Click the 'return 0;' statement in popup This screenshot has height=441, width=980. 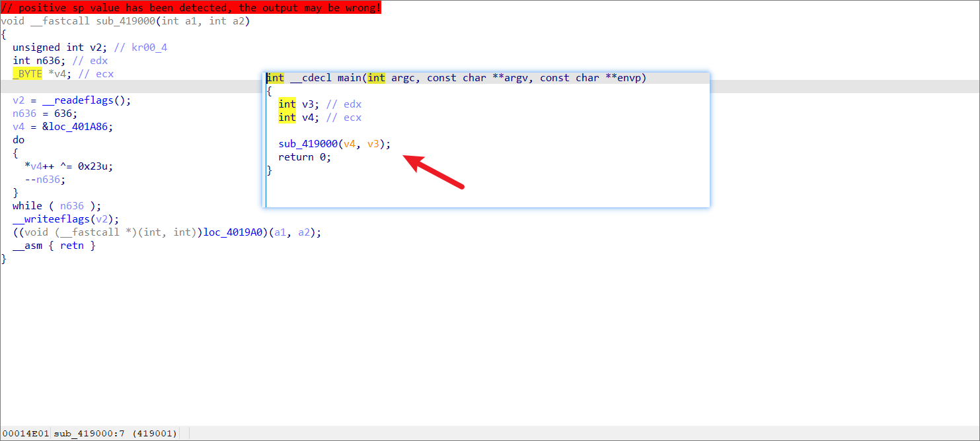pos(305,157)
